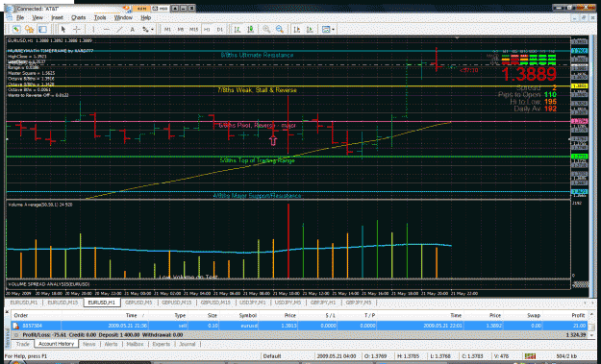Open the Trade terminal tab
This screenshot has width=601, height=364.
tap(23, 344)
